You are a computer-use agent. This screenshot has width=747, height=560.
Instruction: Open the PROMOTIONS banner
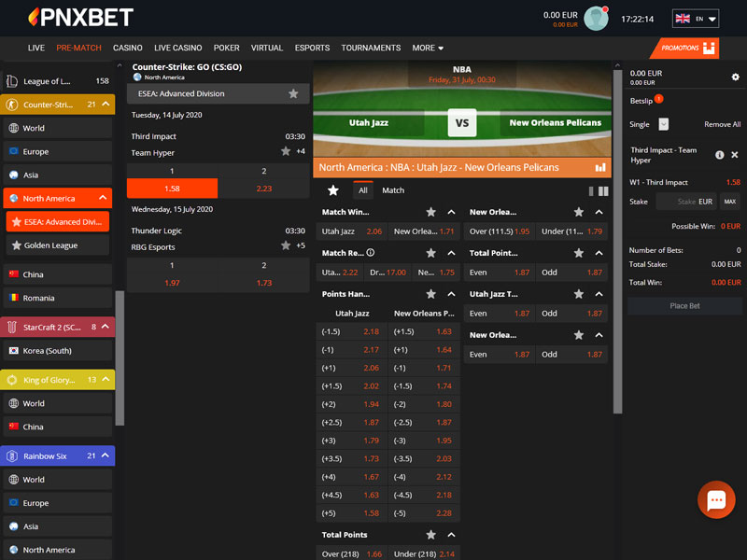pyautogui.click(x=684, y=49)
